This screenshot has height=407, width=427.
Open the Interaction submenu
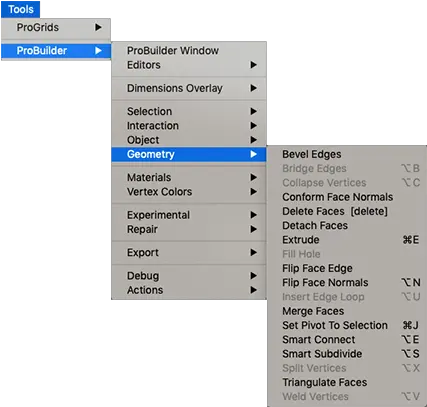[189, 126]
